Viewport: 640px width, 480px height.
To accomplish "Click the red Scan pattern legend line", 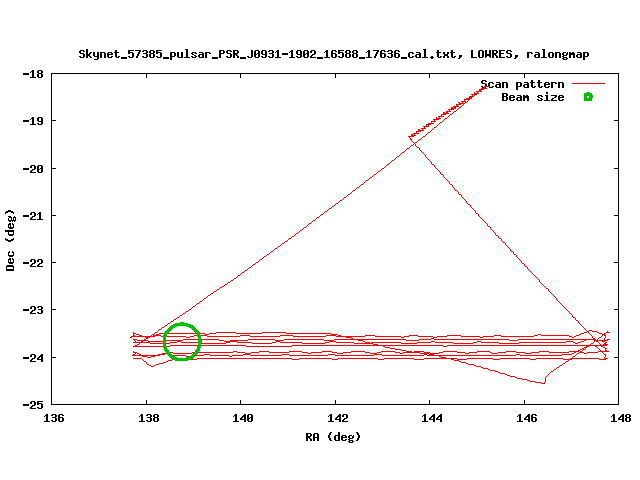I will tap(588, 84).
